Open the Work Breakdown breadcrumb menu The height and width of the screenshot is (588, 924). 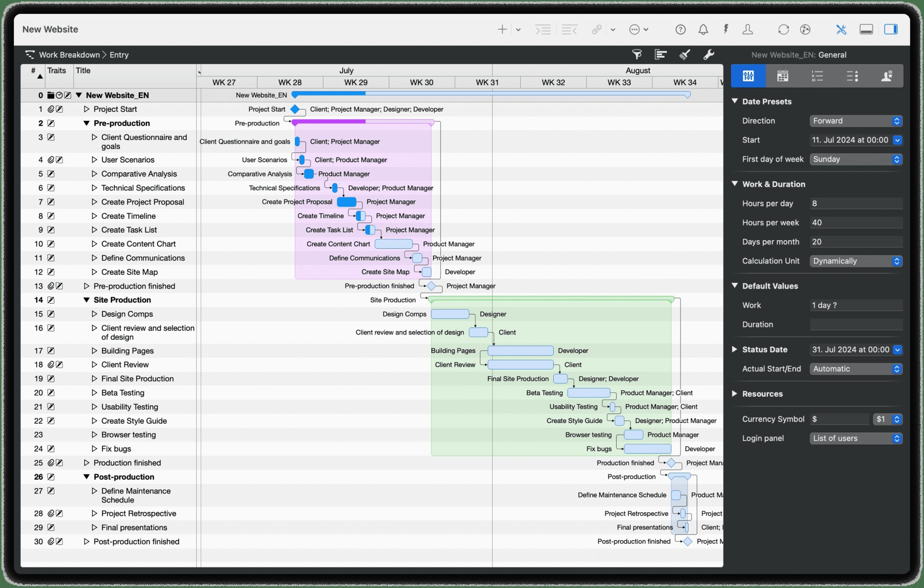pos(69,55)
